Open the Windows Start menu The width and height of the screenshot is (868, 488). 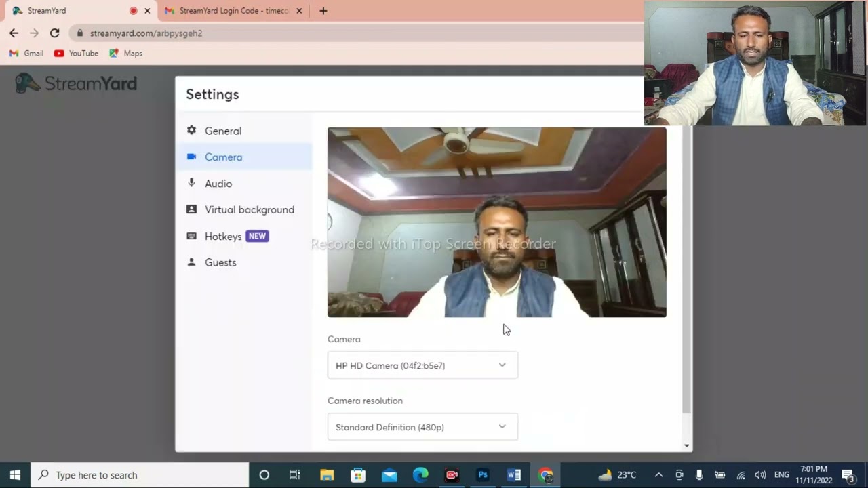(15, 475)
